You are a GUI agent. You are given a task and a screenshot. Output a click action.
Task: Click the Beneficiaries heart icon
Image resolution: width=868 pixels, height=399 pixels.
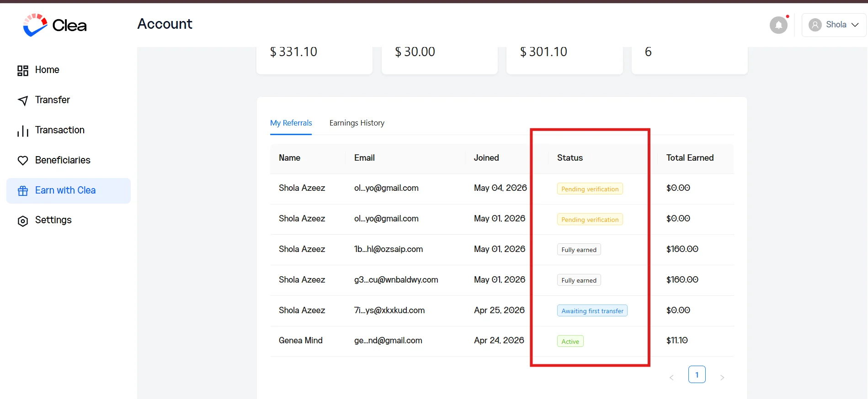pos(23,161)
